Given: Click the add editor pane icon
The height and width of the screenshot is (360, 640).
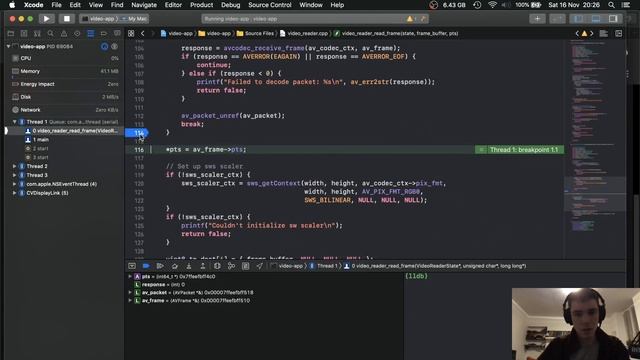Looking at the screenshot, I should tap(619, 33).
